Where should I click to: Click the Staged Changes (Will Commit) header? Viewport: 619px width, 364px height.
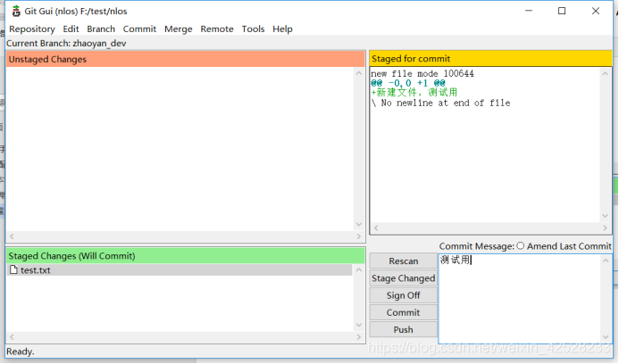186,256
